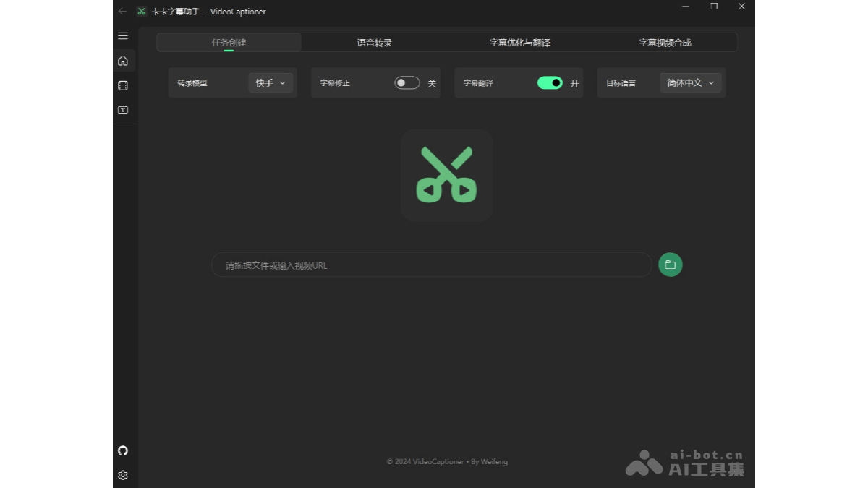Open application settings via gear icon
Screen dimensions: 868x488
[123, 475]
